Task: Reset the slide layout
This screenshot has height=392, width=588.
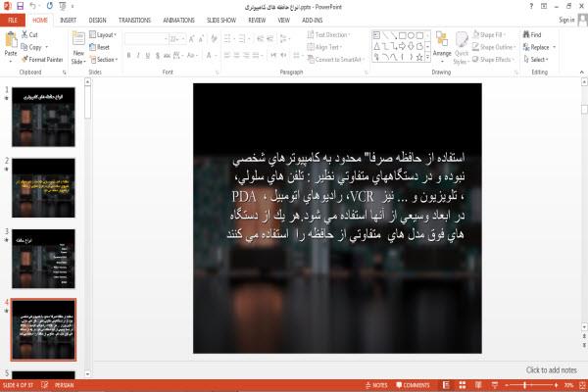Action: point(99,47)
